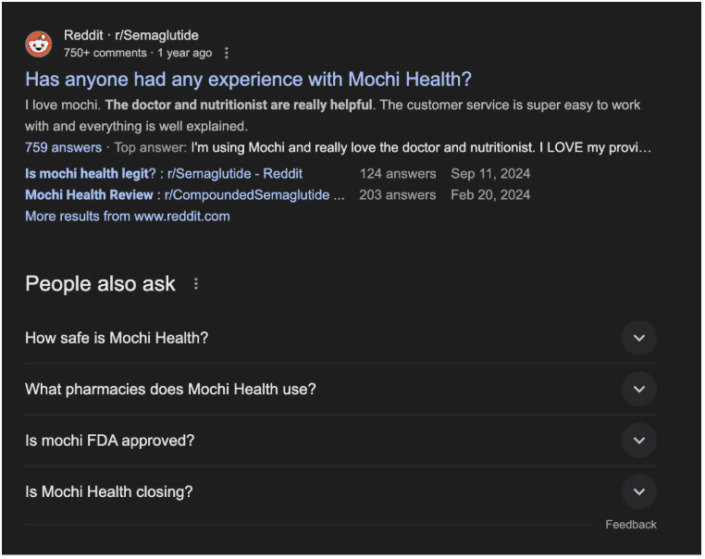
Task: Expand 'How safe is Mochi Health?' chevron
Action: click(x=639, y=338)
